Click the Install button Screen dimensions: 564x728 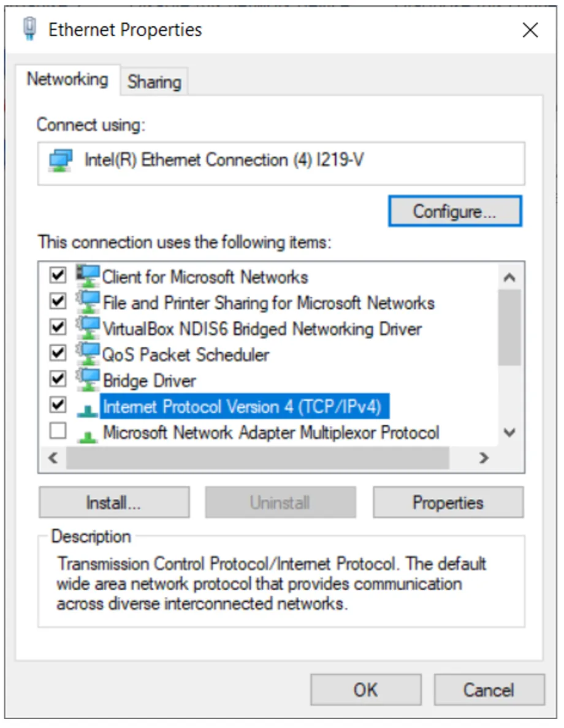point(114,502)
